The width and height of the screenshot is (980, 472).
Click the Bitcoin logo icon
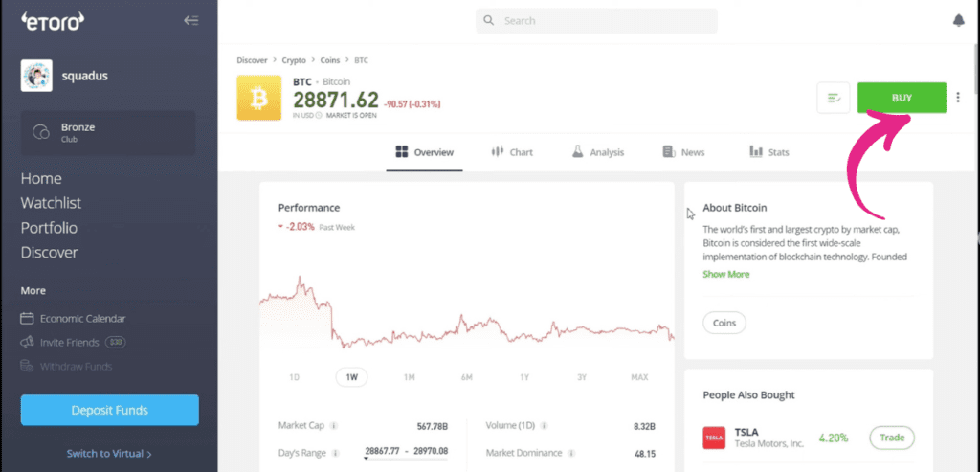(x=258, y=98)
